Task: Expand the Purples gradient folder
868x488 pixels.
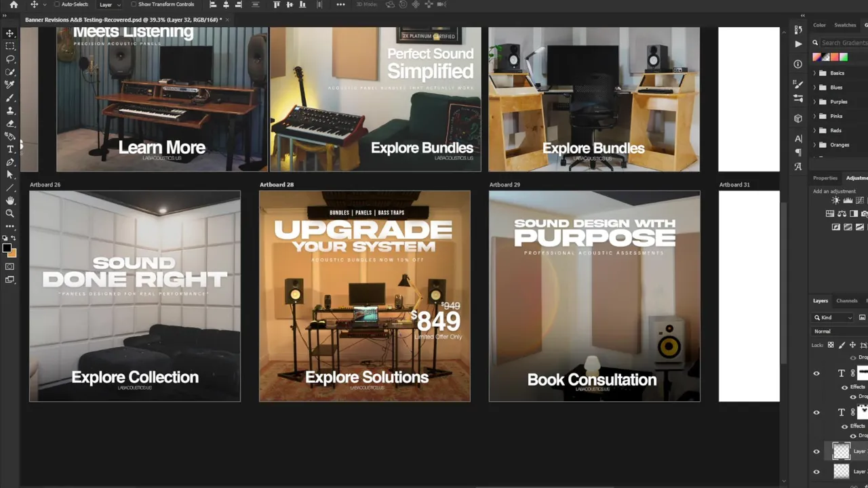Action: pyautogui.click(x=814, y=102)
